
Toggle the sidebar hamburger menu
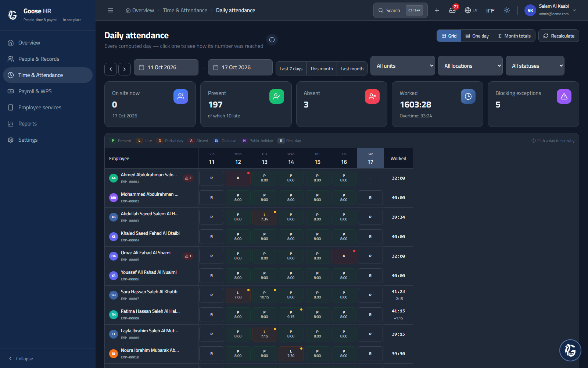click(111, 10)
